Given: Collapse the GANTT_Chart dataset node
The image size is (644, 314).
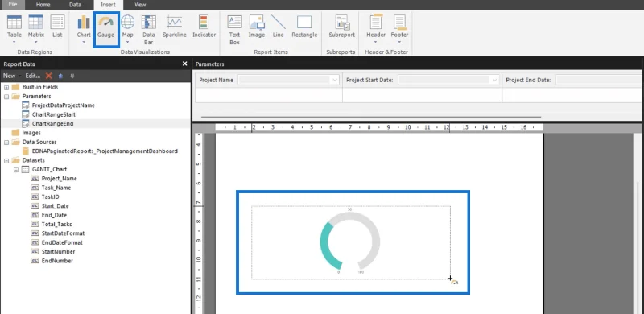Looking at the screenshot, I should coord(16,169).
